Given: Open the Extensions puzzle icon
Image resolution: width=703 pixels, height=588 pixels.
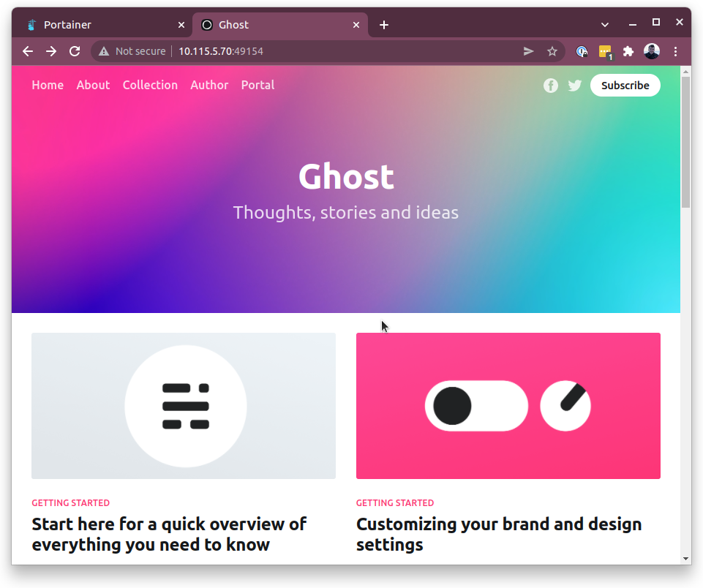Looking at the screenshot, I should click(628, 51).
